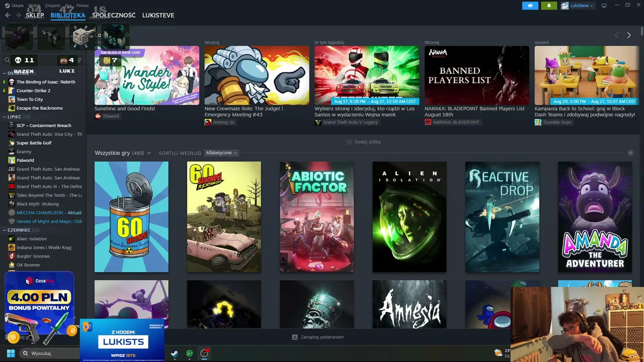Click the Stumble Guys icon under news
This screenshot has width=644, height=362.
[x=538, y=122]
